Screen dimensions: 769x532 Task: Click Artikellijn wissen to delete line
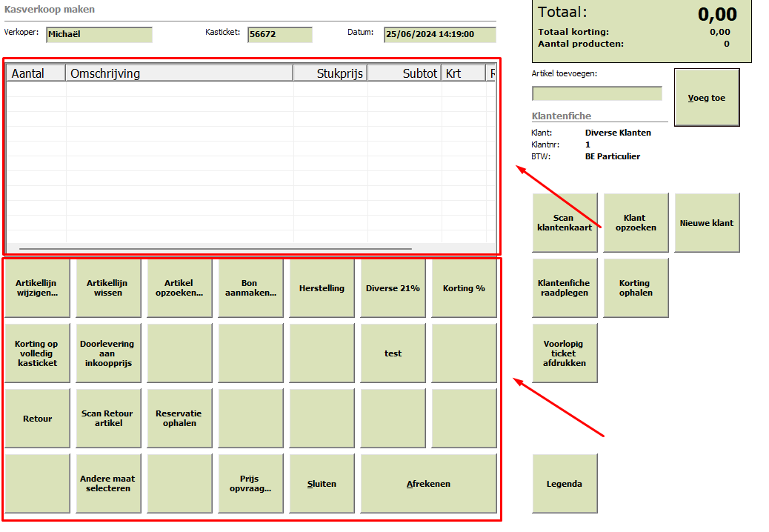(x=108, y=287)
